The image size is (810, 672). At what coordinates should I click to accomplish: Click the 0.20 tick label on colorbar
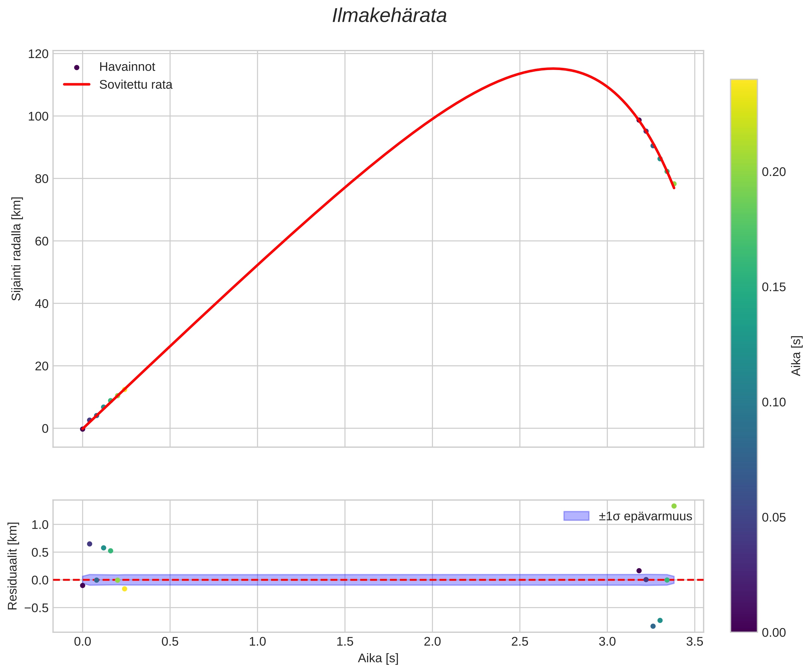[x=773, y=172]
